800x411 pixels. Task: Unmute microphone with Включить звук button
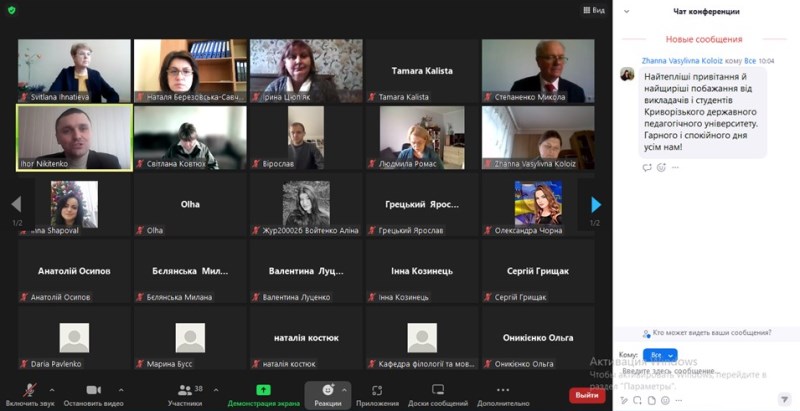pyautogui.click(x=30, y=395)
